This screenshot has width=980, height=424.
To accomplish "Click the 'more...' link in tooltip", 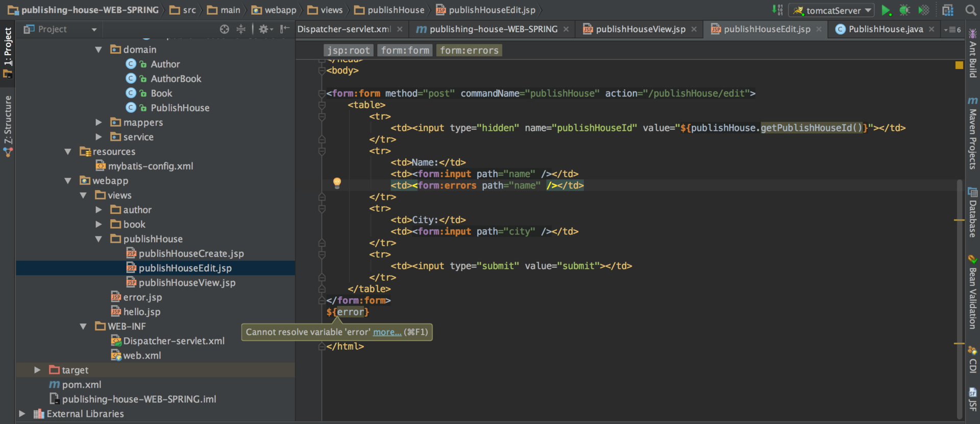I will [387, 332].
